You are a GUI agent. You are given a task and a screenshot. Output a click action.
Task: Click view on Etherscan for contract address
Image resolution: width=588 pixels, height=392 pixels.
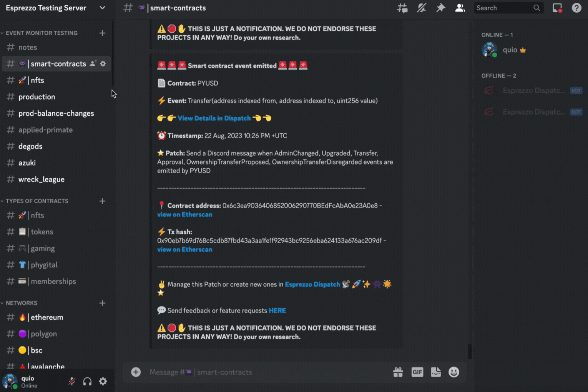(x=184, y=214)
